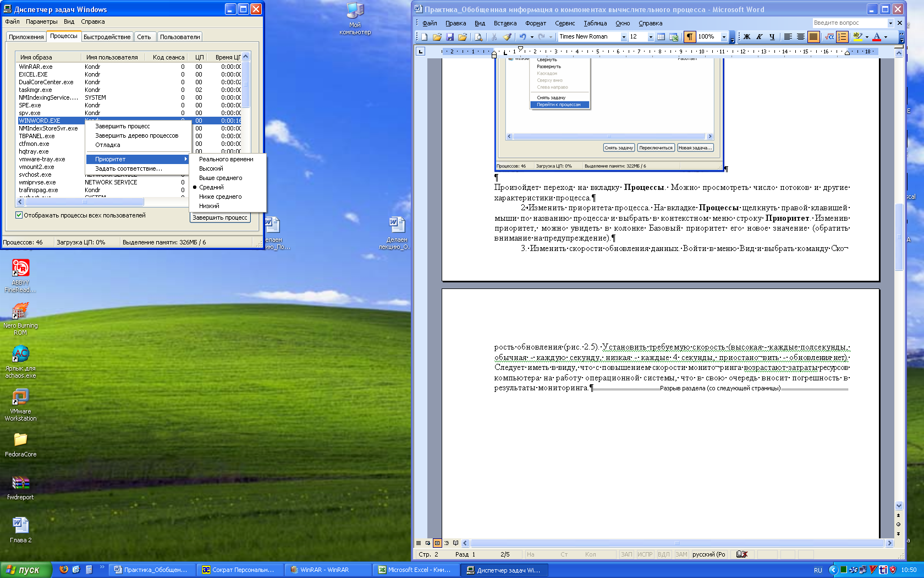Image resolution: width=924 pixels, height=578 pixels.
Task: Apply Underline (Ч) formatting
Action: point(772,37)
